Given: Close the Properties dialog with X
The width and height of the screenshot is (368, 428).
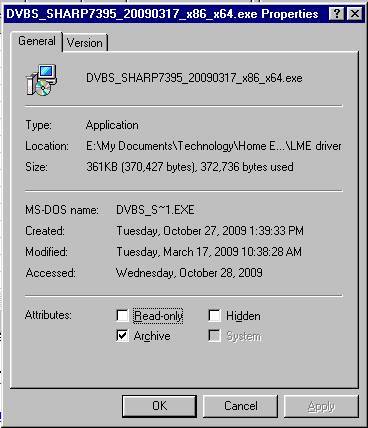Looking at the screenshot, I should tap(355, 14).
